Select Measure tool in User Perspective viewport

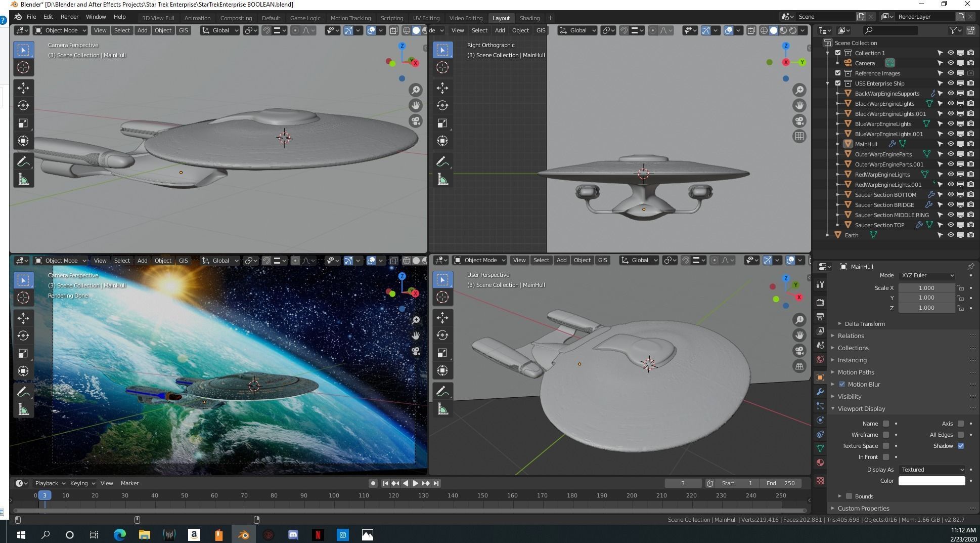click(442, 409)
